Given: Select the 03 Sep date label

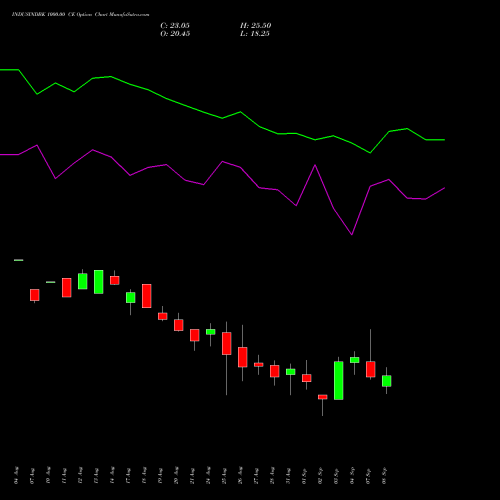Looking at the screenshot, I should (x=337, y=476).
